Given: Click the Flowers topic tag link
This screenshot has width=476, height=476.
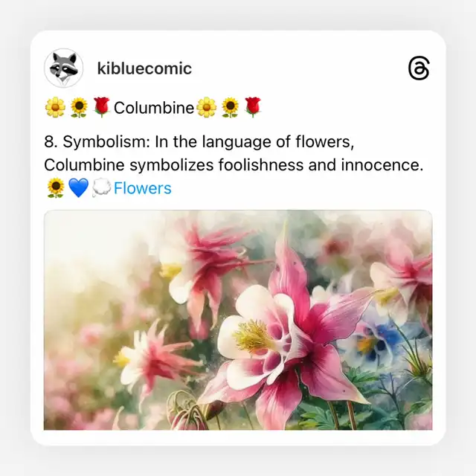Looking at the screenshot, I should pos(142,188).
